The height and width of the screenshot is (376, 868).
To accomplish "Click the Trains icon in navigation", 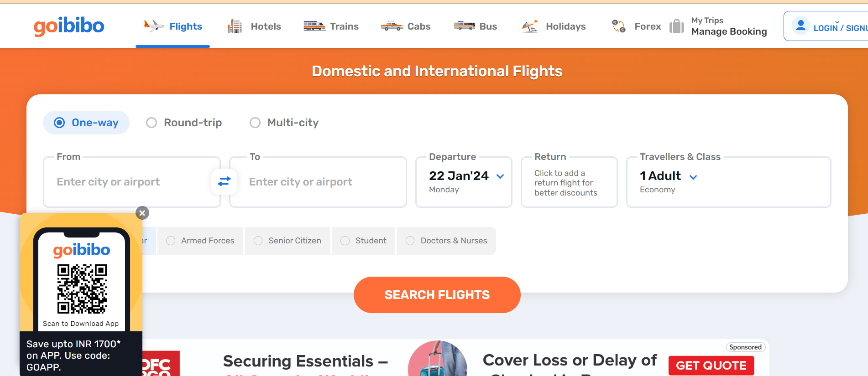I will (314, 26).
